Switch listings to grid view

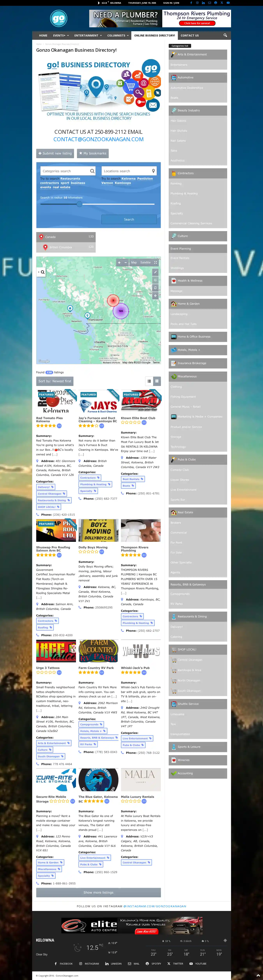click(x=157, y=381)
